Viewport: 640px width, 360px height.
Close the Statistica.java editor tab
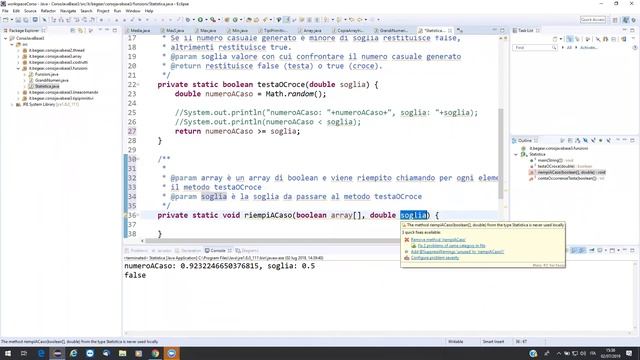(x=450, y=31)
